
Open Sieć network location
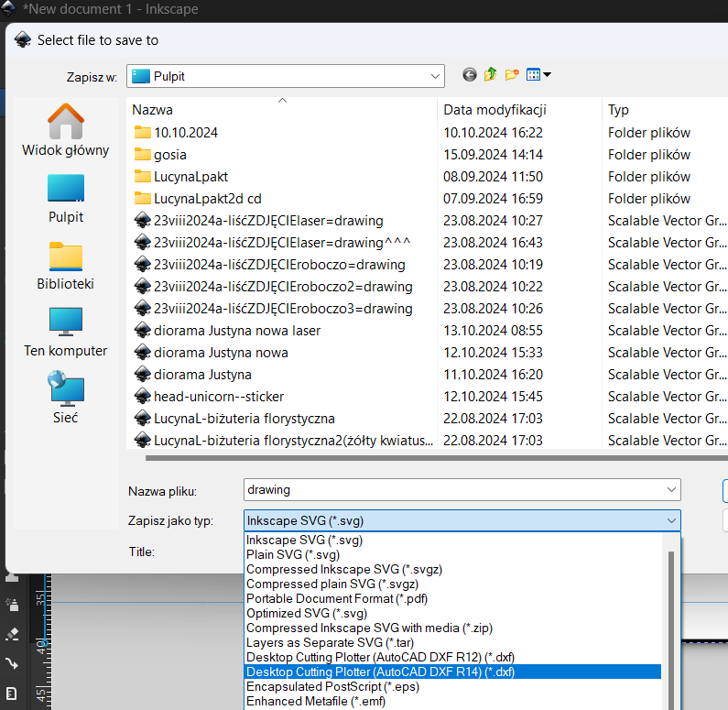point(65,398)
